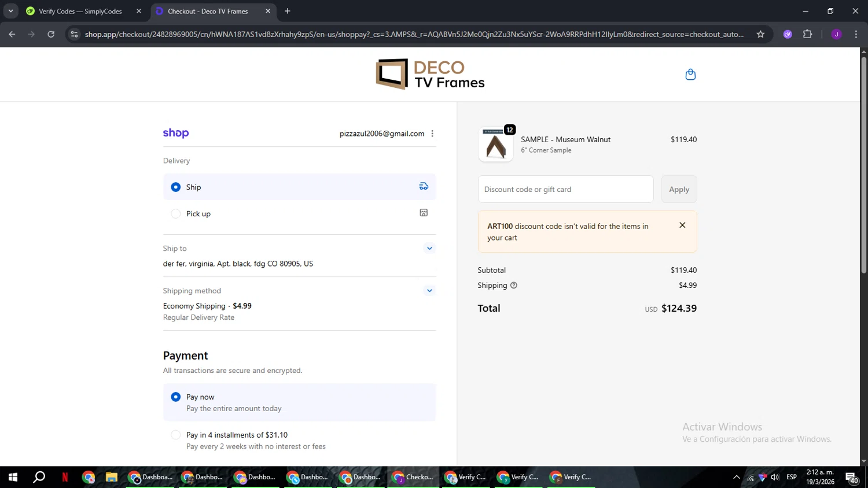
Task: Switch to the Verify Codes — SimplyCodes tab
Action: click(x=80, y=11)
